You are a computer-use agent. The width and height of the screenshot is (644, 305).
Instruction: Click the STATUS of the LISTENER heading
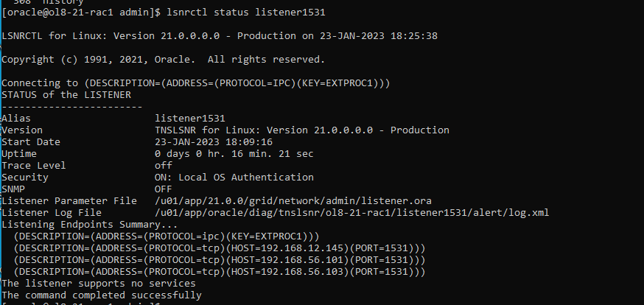[x=66, y=95]
